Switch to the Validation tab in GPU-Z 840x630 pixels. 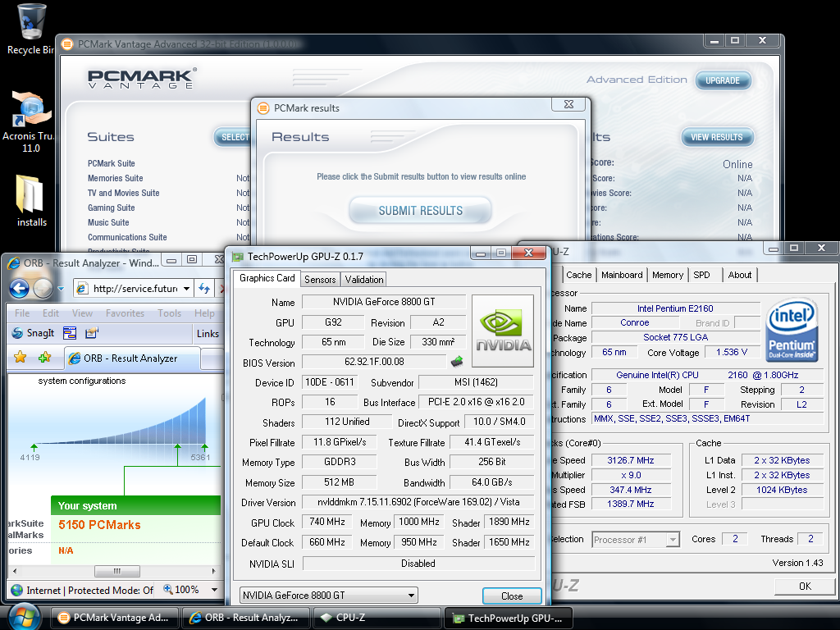[x=363, y=279]
